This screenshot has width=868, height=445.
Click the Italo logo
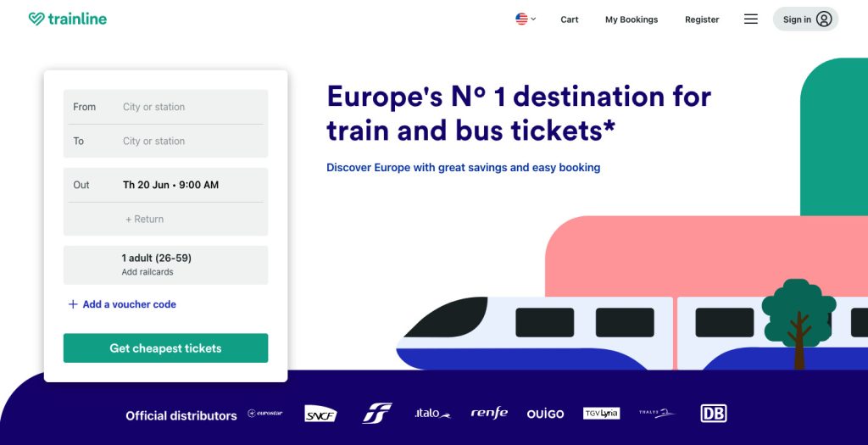[432, 414]
